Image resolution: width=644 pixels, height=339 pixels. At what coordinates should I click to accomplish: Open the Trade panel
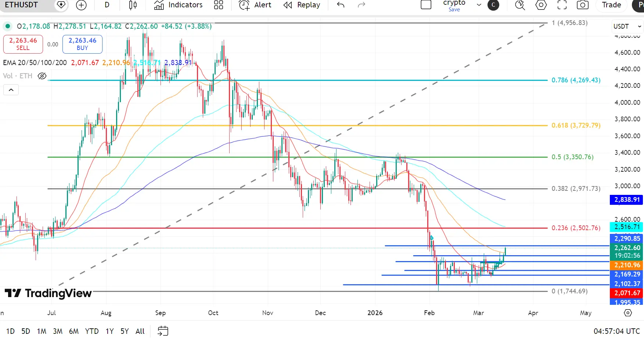click(x=611, y=5)
